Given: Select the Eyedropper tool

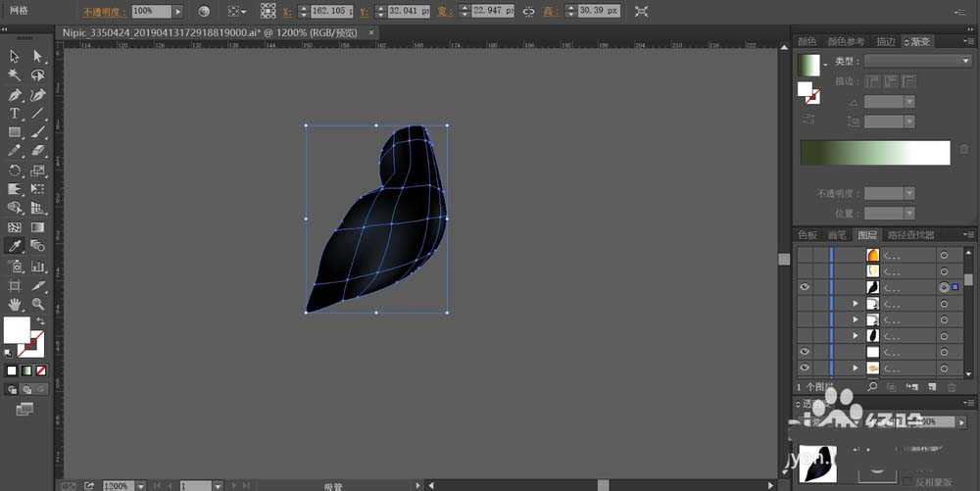Looking at the screenshot, I should pyautogui.click(x=15, y=247).
